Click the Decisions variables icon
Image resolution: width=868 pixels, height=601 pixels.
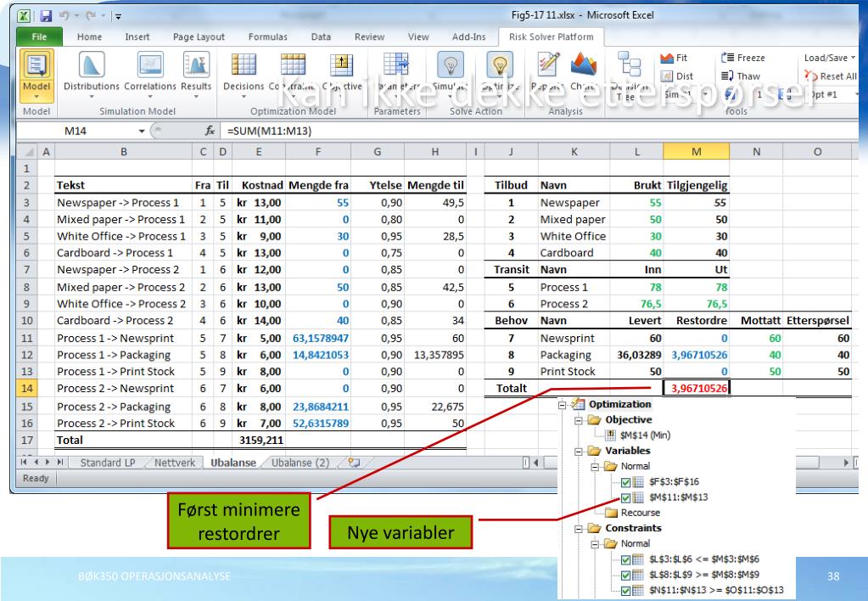tap(244, 65)
